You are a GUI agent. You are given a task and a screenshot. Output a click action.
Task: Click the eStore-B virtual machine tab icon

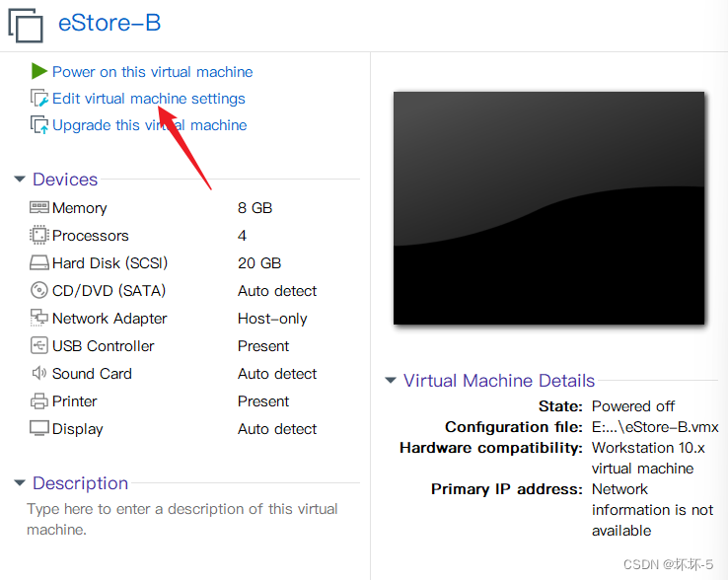(x=26, y=25)
